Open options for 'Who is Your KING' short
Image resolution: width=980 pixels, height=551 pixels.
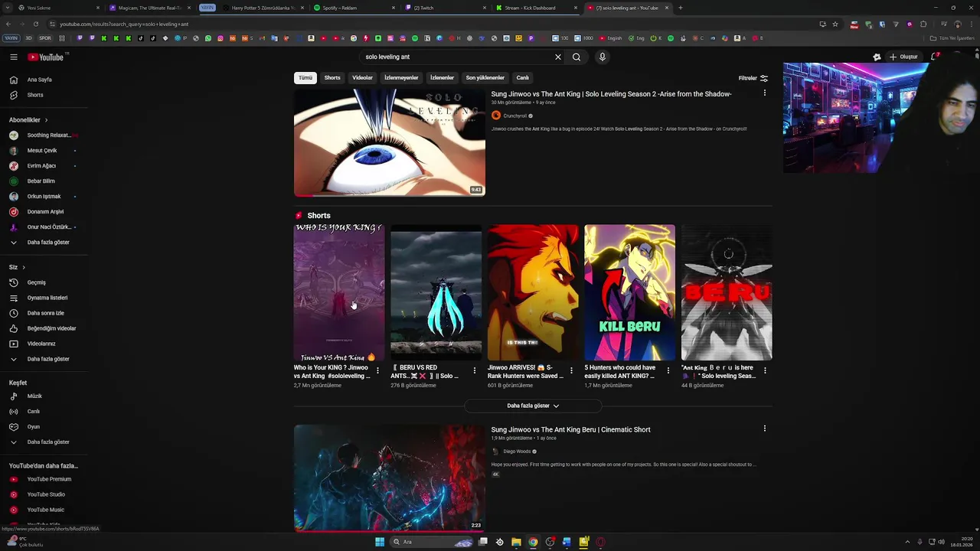point(377,370)
